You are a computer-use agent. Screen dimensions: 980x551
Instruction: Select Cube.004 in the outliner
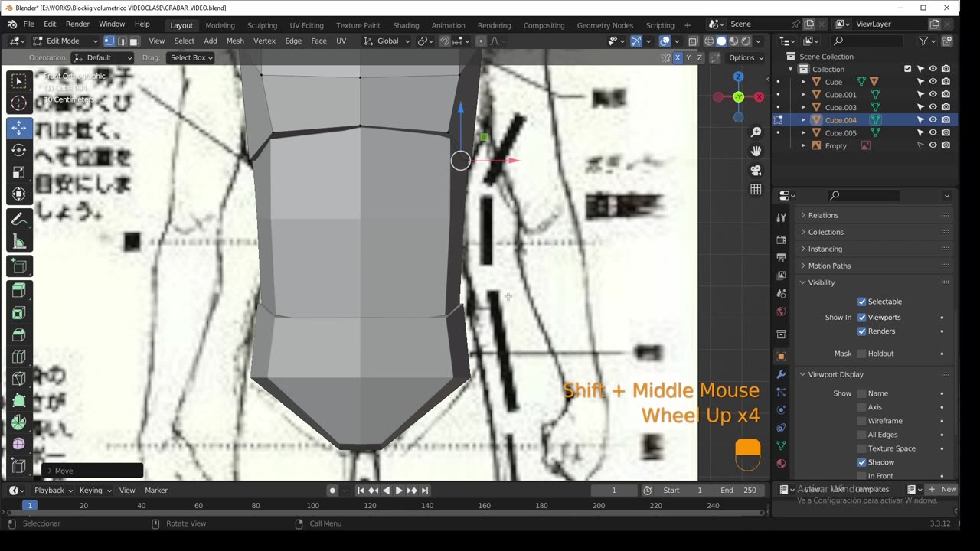(x=841, y=120)
